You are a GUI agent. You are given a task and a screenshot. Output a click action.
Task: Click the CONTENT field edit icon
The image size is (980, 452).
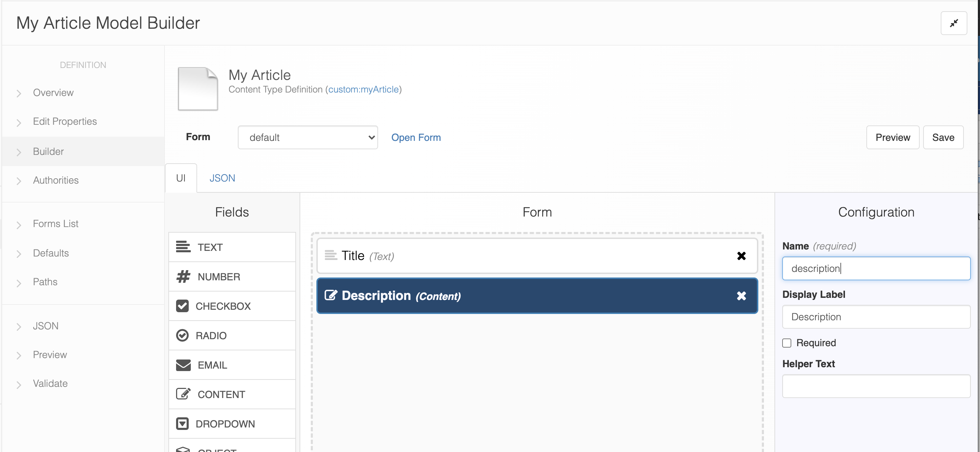(183, 394)
